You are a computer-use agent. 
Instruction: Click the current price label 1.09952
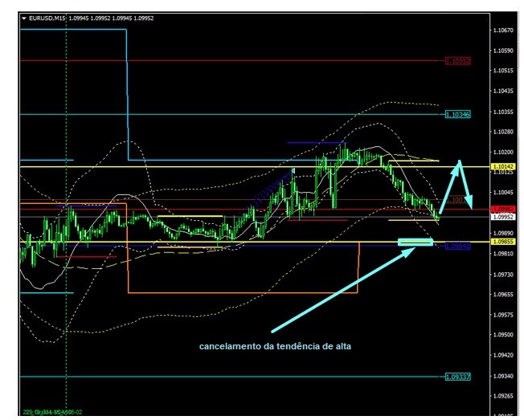[x=504, y=217]
